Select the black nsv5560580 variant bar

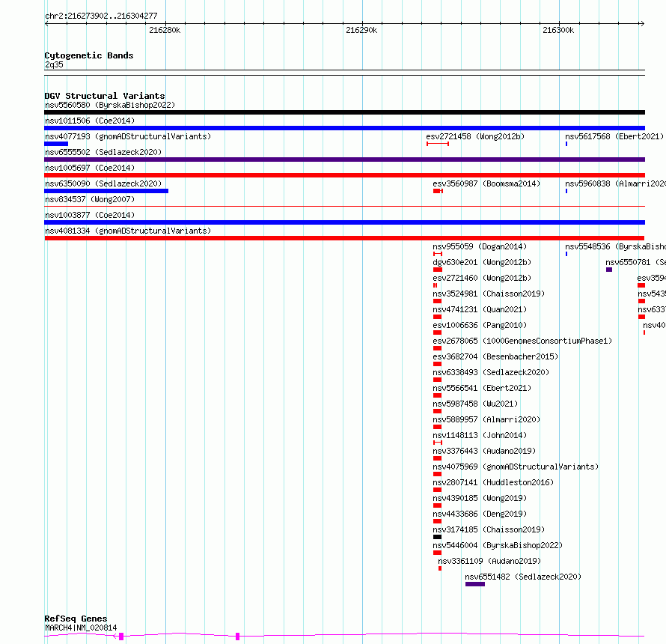coord(344,112)
